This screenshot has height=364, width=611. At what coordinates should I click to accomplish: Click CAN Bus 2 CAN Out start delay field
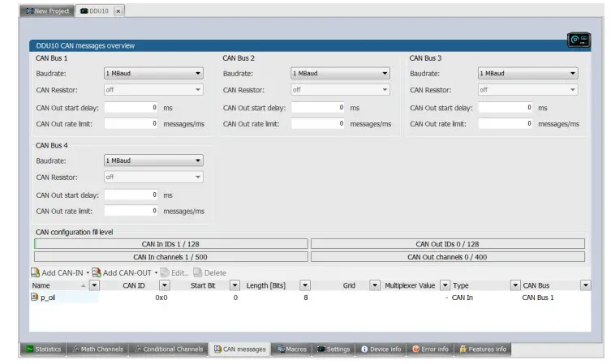(x=318, y=108)
